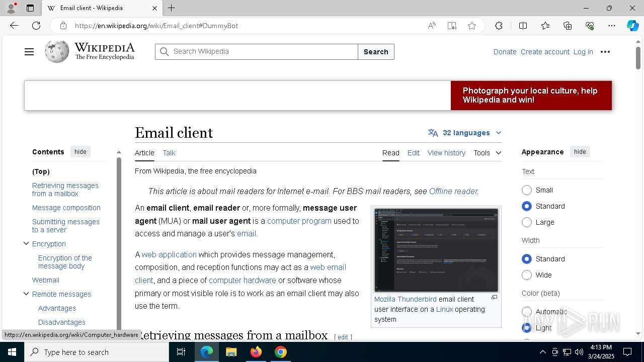Toggle Split screen icon

(523, 26)
